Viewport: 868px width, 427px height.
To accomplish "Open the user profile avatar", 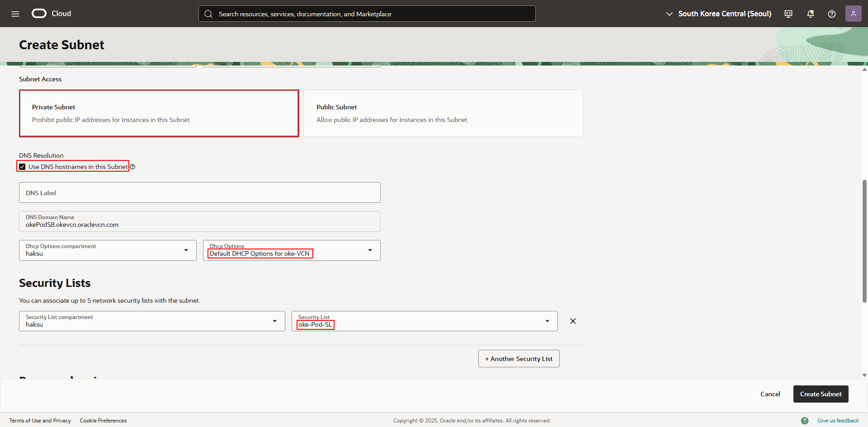I will point(853,14).
